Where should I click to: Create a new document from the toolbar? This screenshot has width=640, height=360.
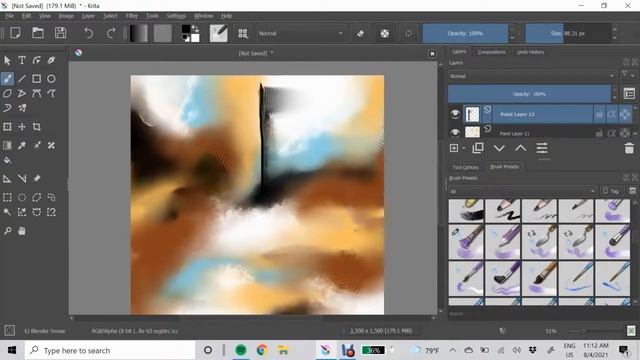[x=15, y=33]
